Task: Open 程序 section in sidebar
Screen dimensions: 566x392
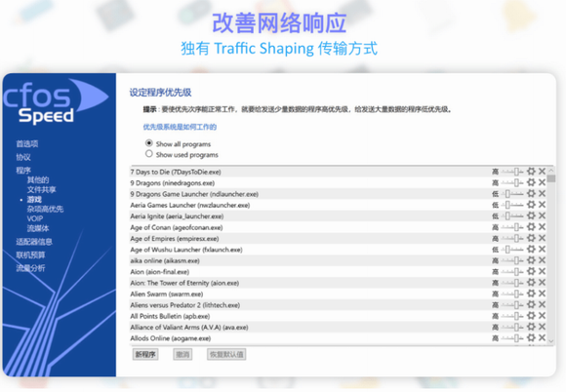Action: tap(23, 171)
